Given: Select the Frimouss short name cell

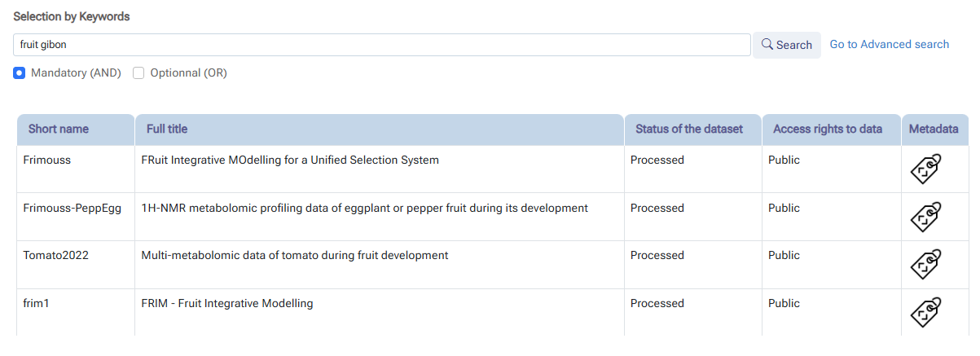Looking at the screenshot, I should (46, 160).
